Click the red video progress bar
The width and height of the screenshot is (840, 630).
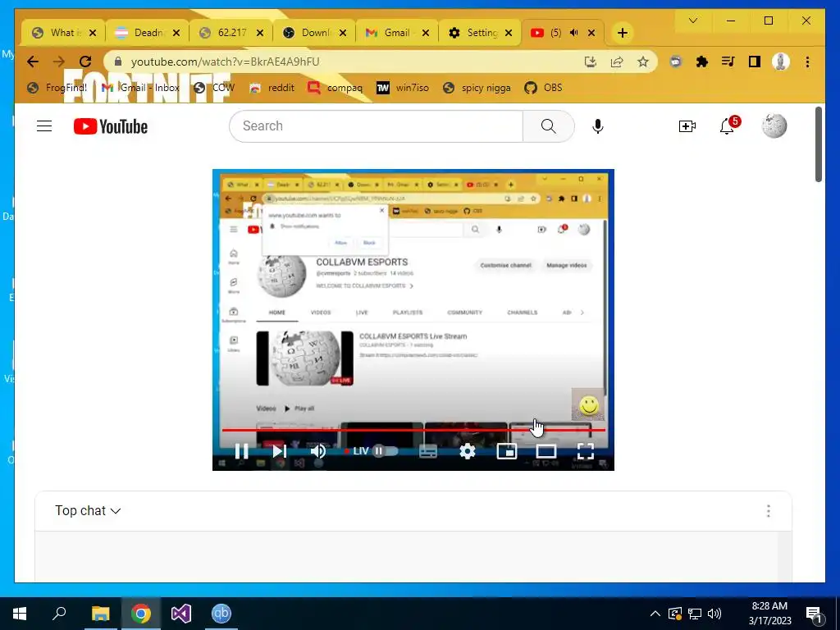coord(413,430)
